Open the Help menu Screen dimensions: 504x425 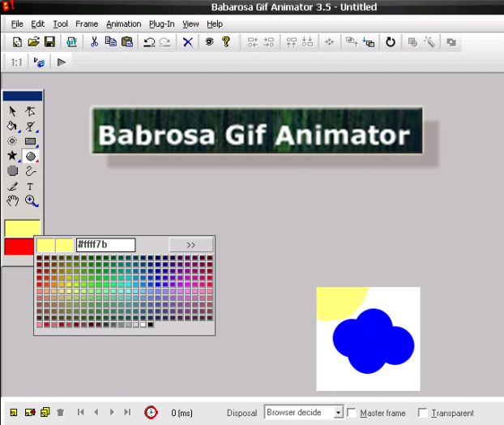point(215,24)
